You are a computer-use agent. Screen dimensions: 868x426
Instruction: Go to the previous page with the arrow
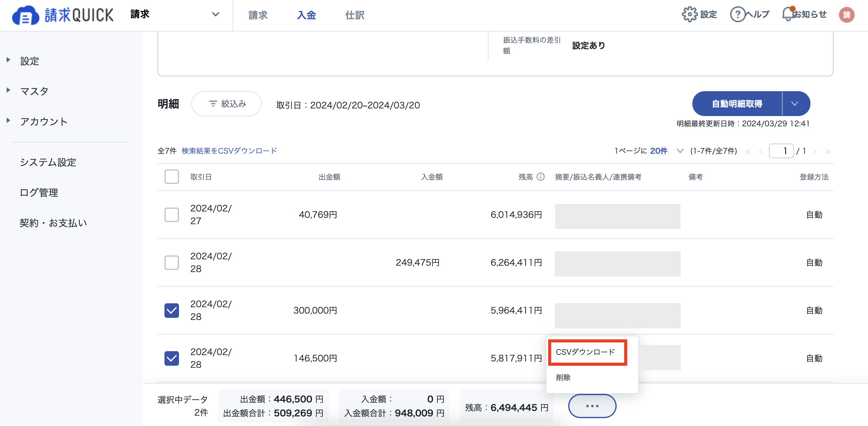(760, 151)
